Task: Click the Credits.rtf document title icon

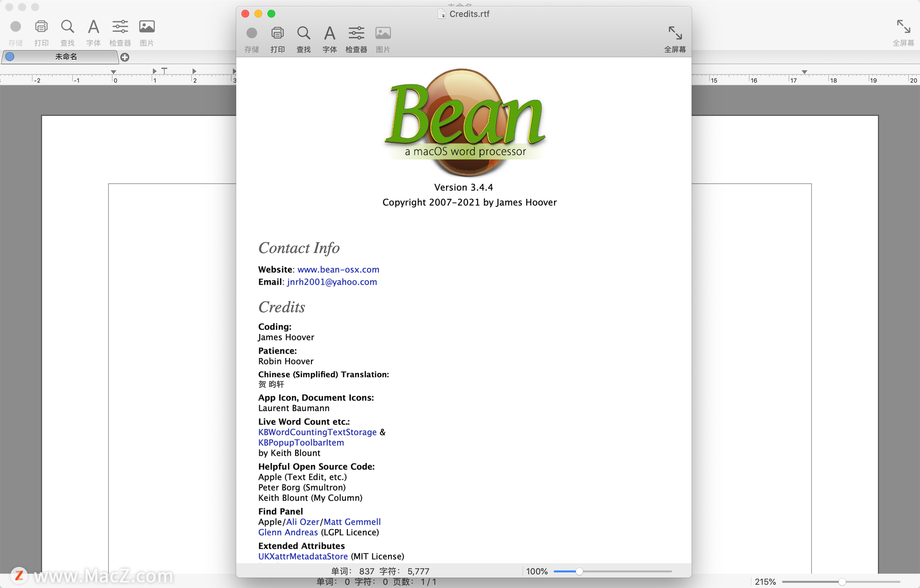Action: (x=442, y=14)
